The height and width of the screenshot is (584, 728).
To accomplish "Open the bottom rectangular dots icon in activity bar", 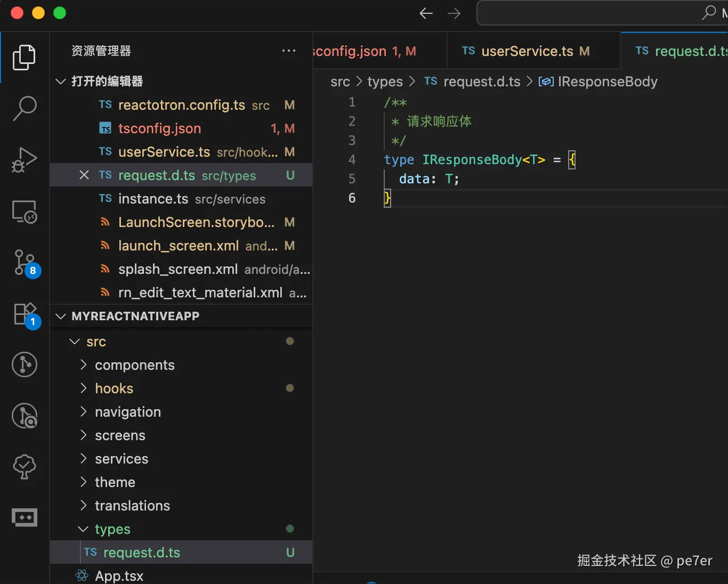I will 24,517.
